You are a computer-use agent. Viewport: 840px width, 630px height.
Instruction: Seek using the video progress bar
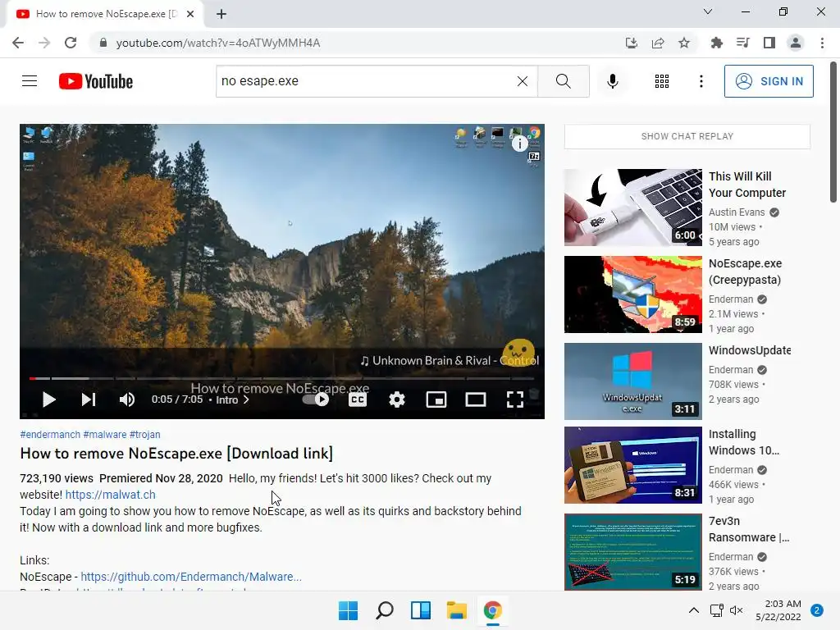pos(282,378)
